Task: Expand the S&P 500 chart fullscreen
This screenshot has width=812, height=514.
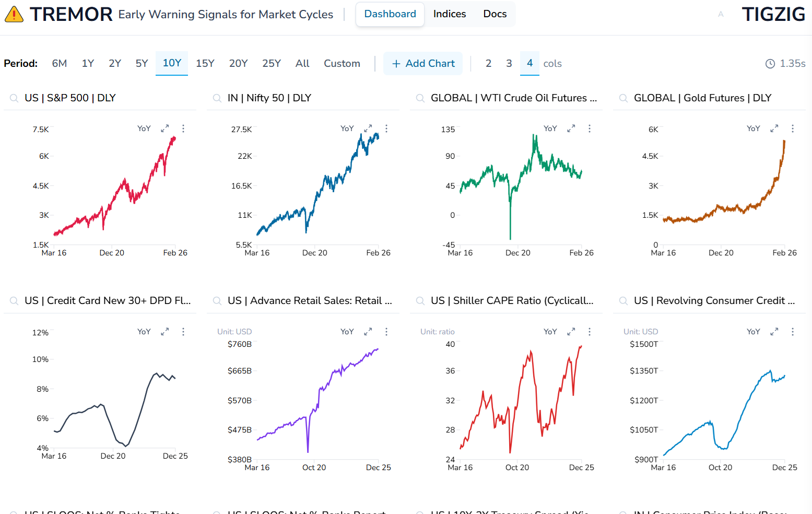Action: click(165, 128)
